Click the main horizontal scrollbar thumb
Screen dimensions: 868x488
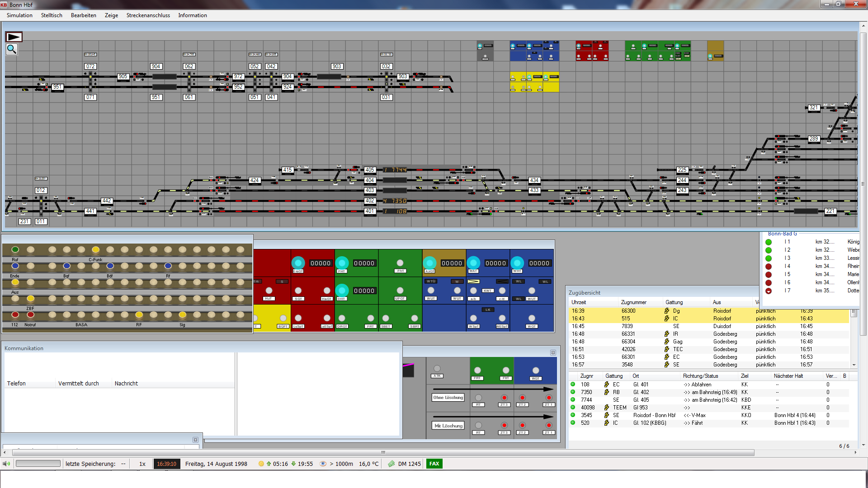point(383,452)
